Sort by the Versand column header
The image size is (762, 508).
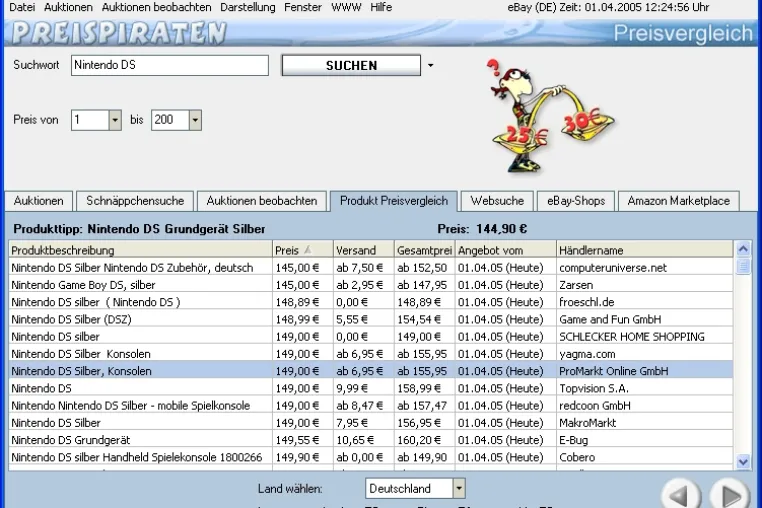coord(364,250)
